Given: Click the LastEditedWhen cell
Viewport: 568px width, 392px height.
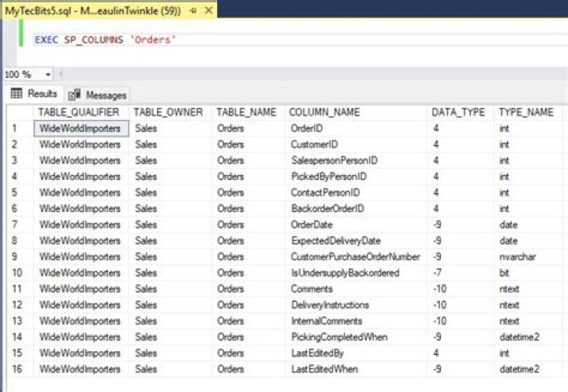Looking at the screenshot, I should (x=356, y=369).
